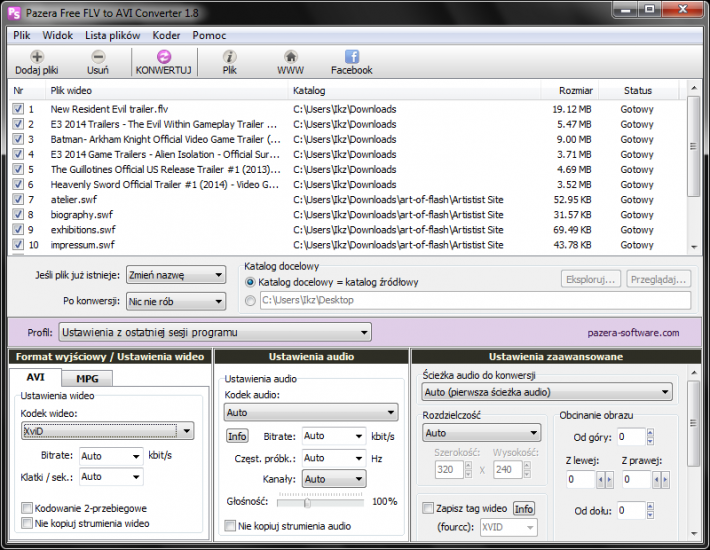
Task: Click the Eksploruj... button
Action: [590, 280]
